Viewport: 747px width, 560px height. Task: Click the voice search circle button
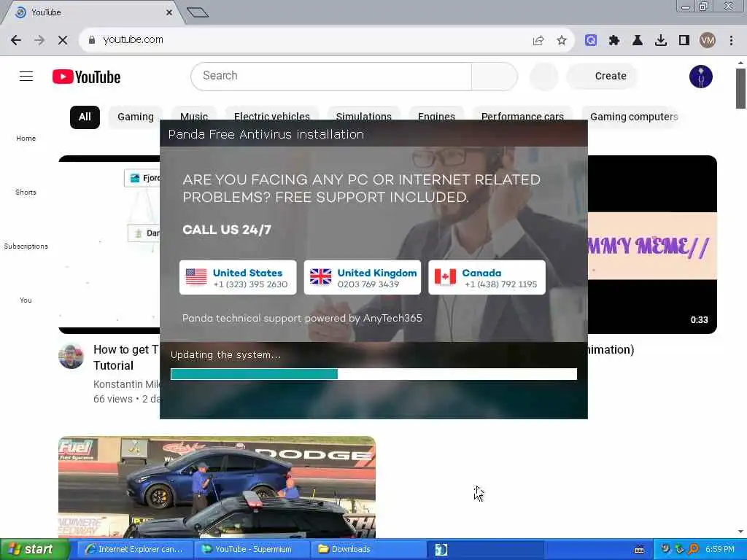pyautogui.click(x=544, y=76)
